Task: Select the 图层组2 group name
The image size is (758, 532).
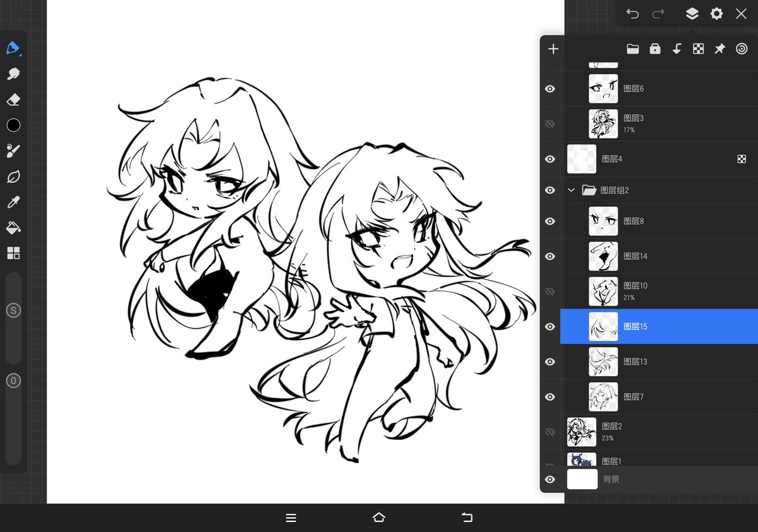Action: point(615,190)
